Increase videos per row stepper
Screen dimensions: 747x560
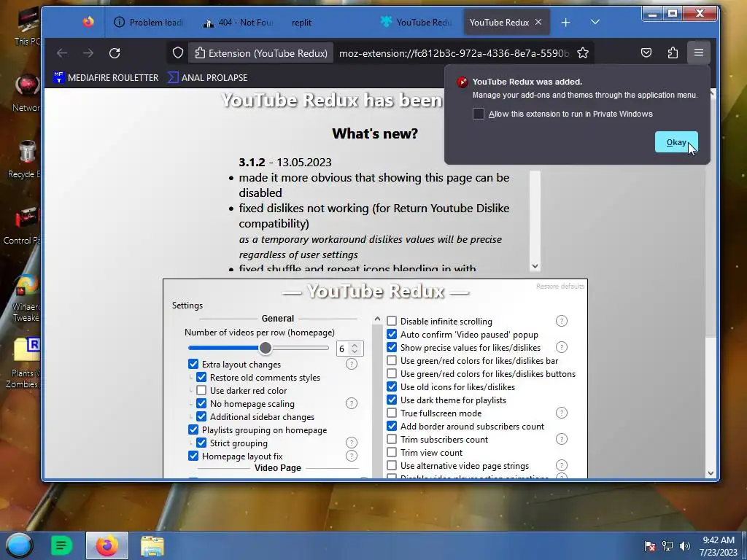point(355,345)
